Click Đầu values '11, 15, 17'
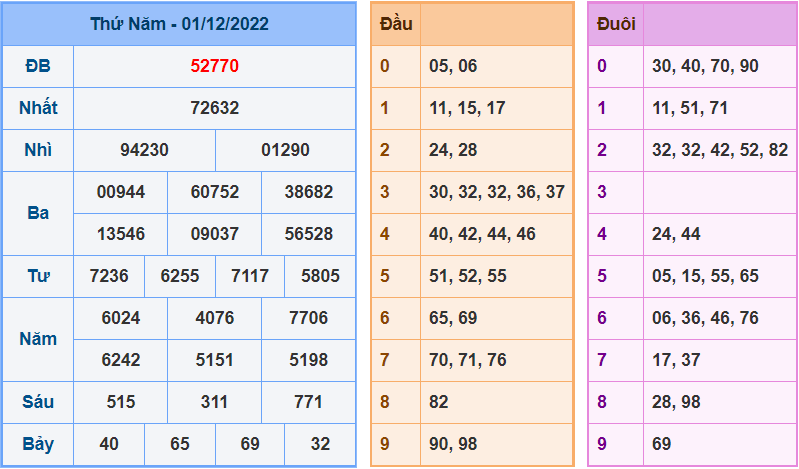 point(467,108)
